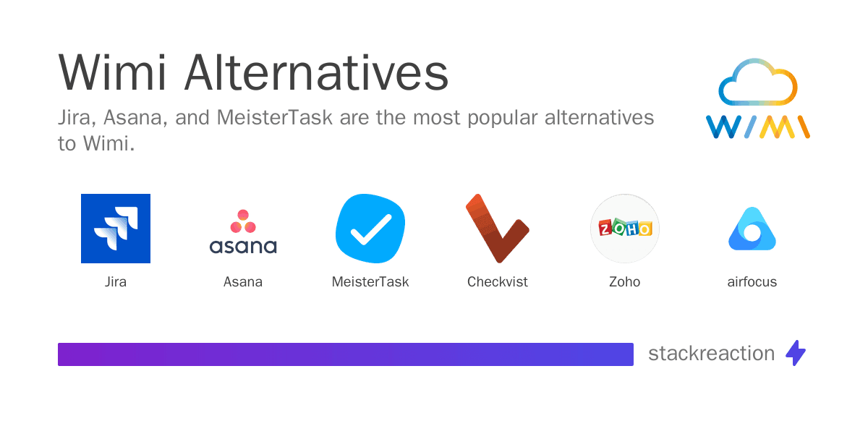Viewport: 868px width, 434px height.
Task: Click the purple gradient progress bar
Action: pyautogui.click(x=346, y=354)
